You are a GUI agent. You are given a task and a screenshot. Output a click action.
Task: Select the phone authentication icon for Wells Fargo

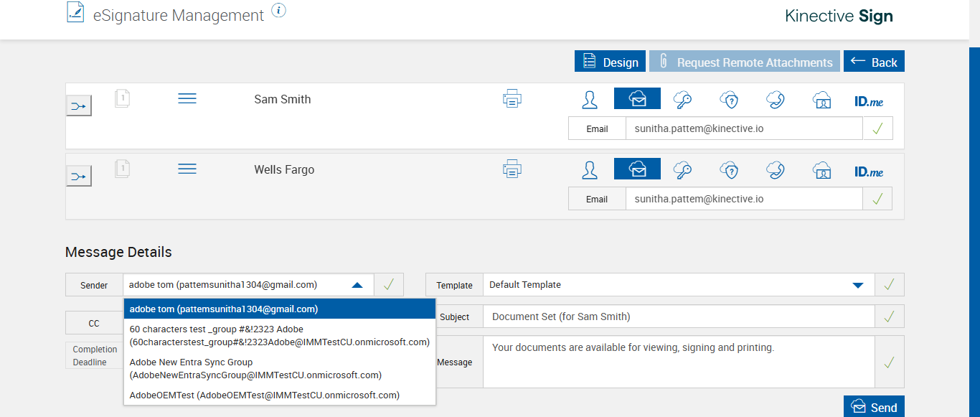pyautogui.click(x=775, y=170)
